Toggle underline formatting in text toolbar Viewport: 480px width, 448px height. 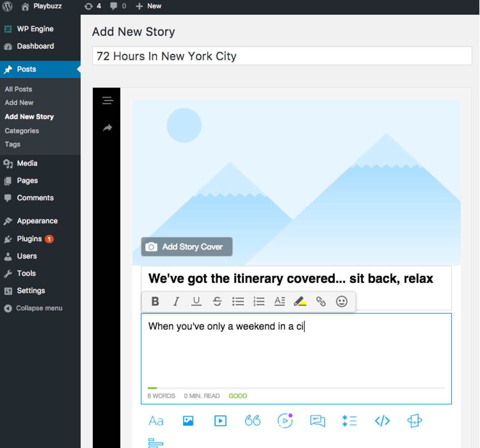click(196, 301)
